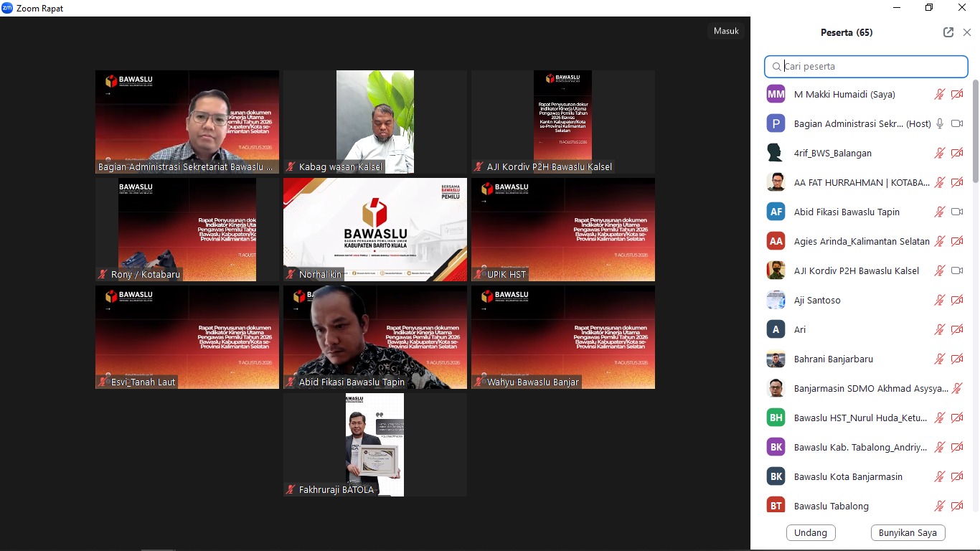Click the green BH avatar for Bawaslu HST
The image size is (980, 551).
[x=776, y=418]
